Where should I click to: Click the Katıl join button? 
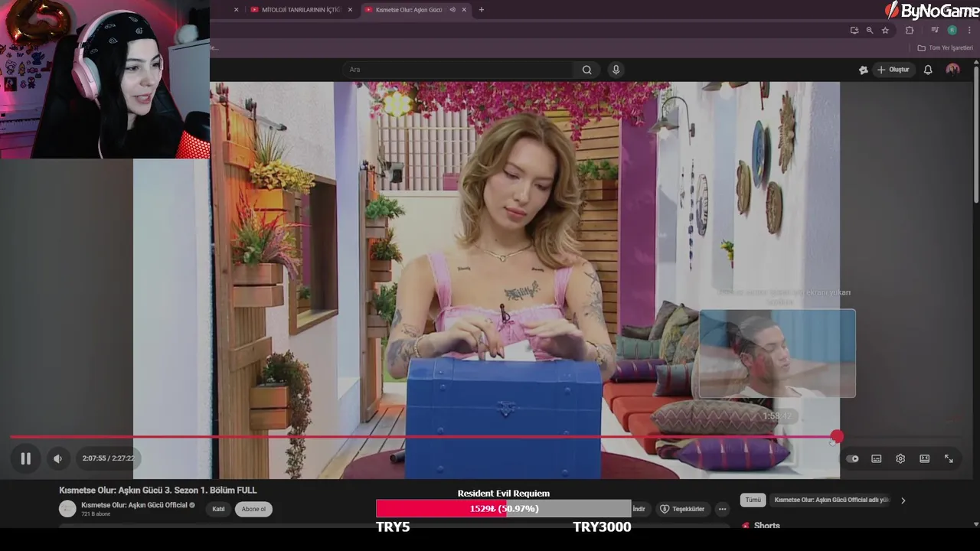[x=218, y=509]
